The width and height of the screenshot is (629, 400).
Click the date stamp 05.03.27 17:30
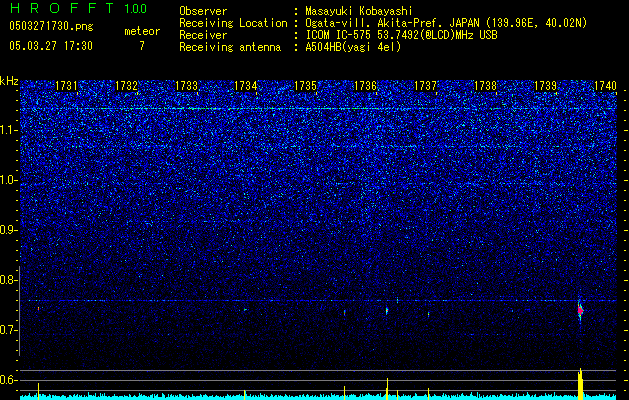(x=51, y=46)
